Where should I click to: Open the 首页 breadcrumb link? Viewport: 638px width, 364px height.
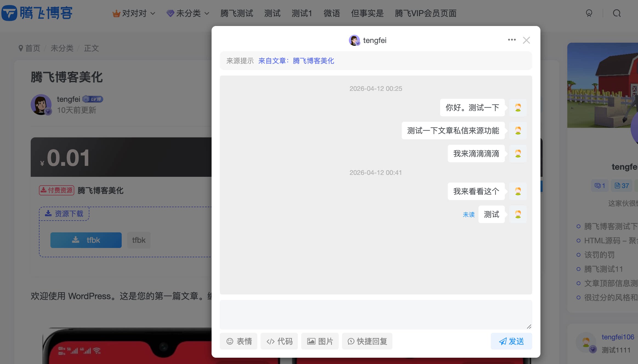(32, 48)
